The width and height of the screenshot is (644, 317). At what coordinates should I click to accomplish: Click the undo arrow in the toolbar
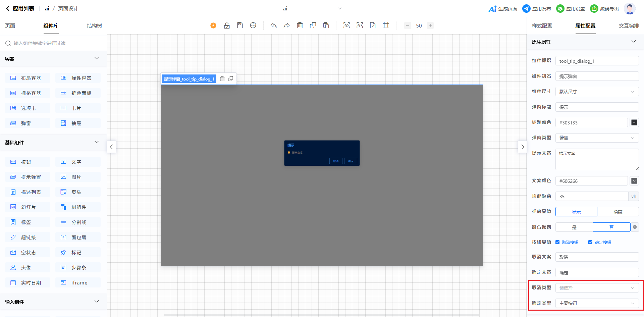pyautogui.click(x=274, y=25)
